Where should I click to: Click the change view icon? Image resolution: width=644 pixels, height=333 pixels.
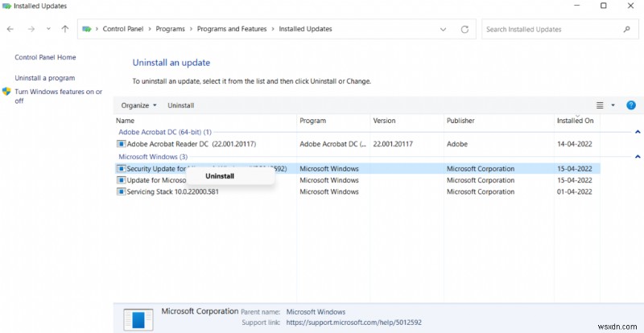tap(600, 105)
